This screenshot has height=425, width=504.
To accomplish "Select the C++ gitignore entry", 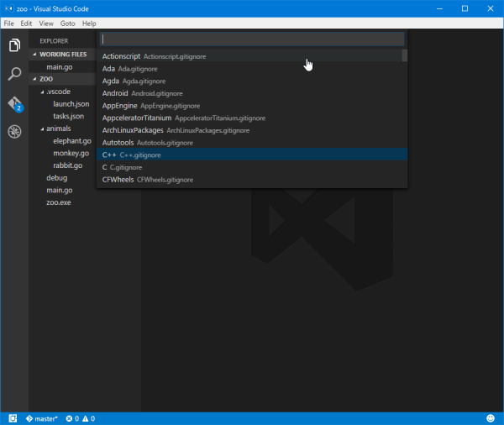I will 252,155.
